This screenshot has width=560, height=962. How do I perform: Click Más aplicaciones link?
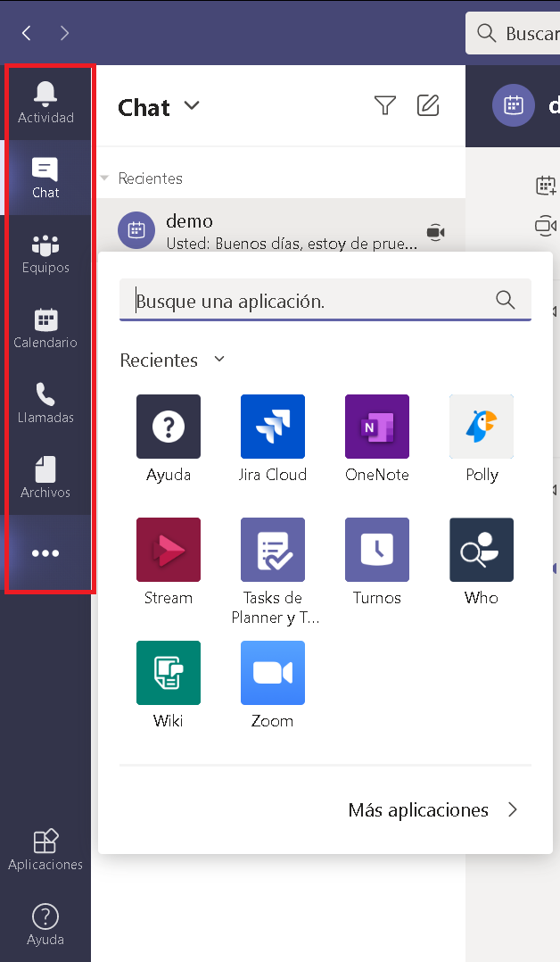point(433,810)
